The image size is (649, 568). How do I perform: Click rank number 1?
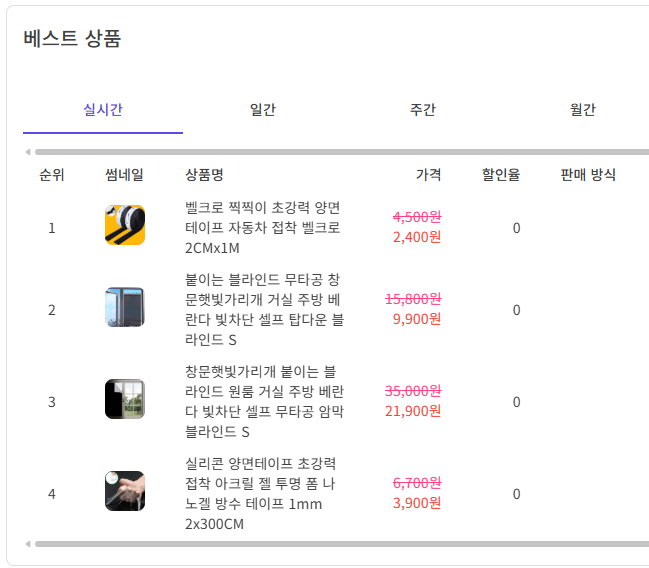point(52,228)
